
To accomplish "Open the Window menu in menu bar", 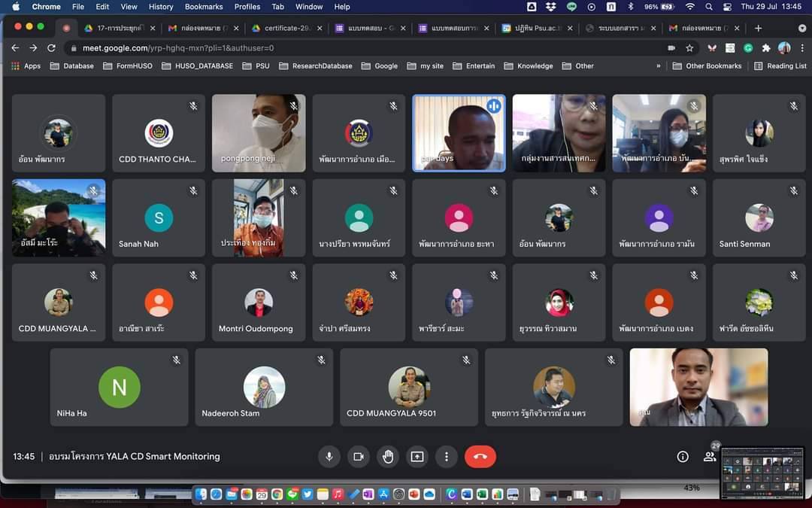I will (x=309, y=7).
